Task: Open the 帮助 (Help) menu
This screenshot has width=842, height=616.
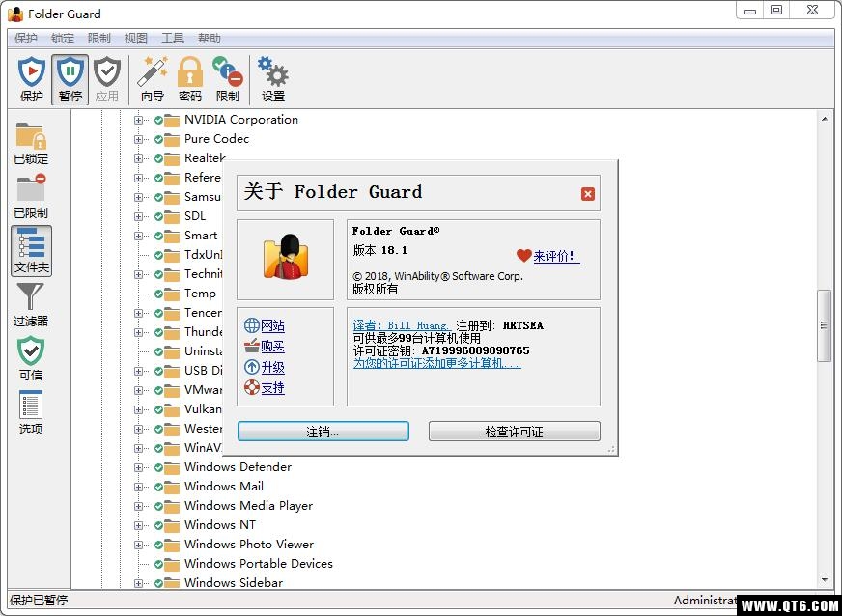Action: click(209, 38)
